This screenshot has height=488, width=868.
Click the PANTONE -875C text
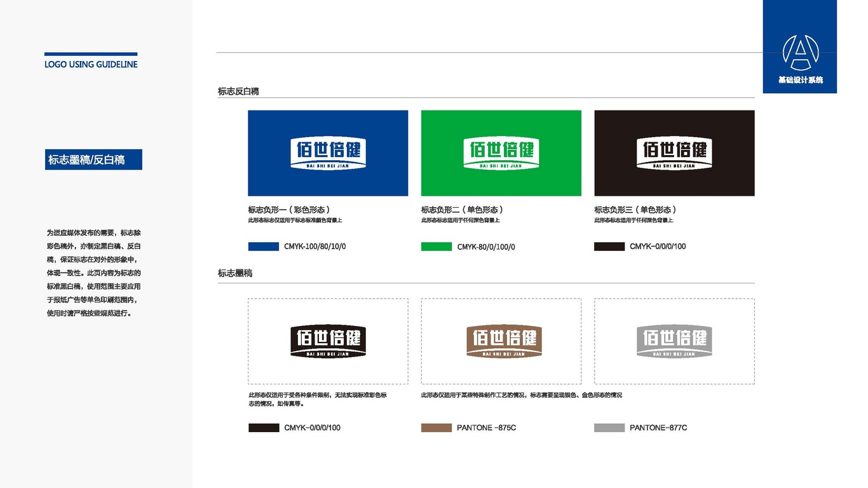coord(486,428)
